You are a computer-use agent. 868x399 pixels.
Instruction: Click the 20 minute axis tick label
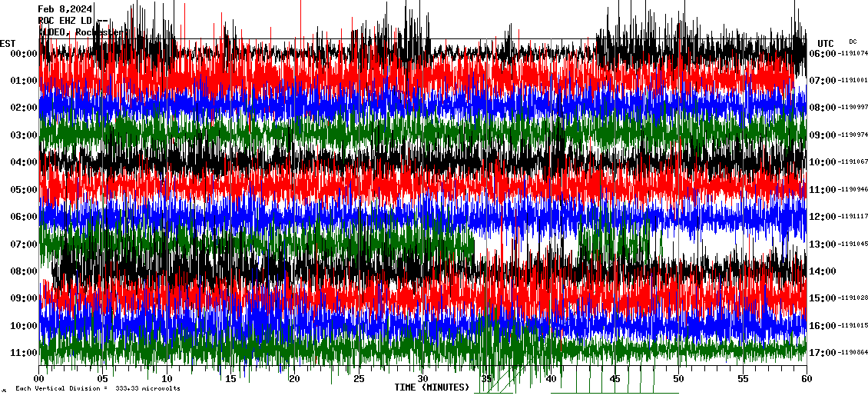(294, 379)
